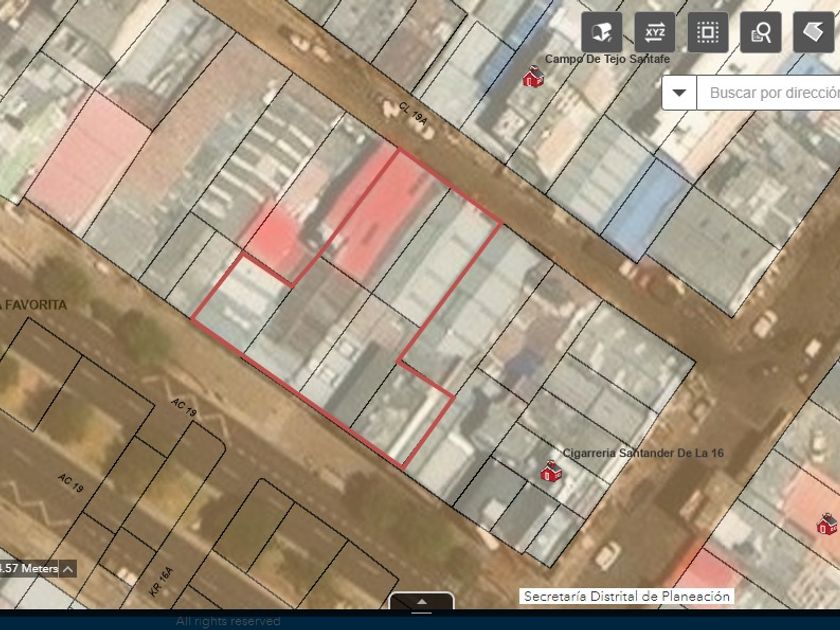Click the eraser clear-selection tool
This screenshot has width=840, height=630.
coord(814,32)
